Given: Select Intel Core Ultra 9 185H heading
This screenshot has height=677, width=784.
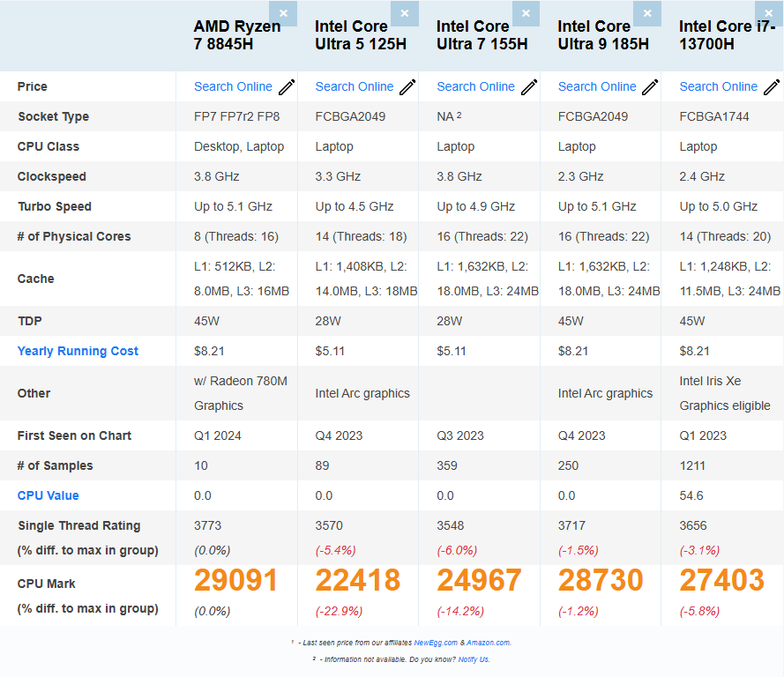Looking at the screenshot, I should tap(603, 35).
